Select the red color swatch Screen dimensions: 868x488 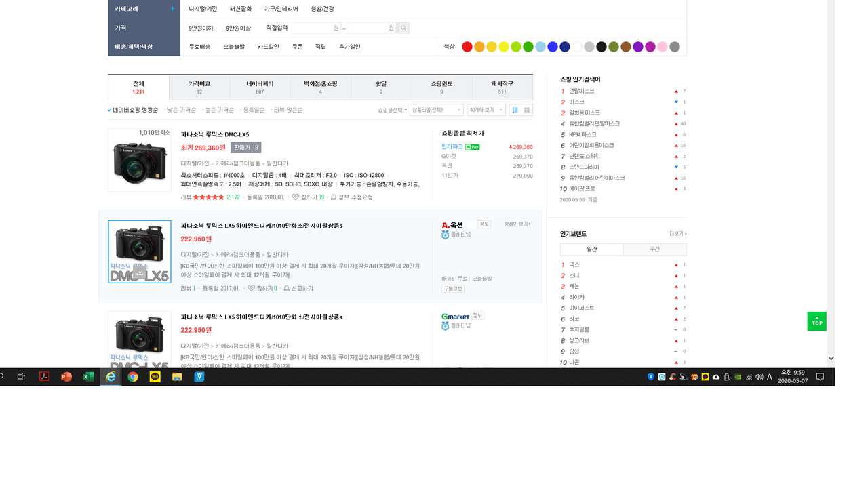[467, 47]
